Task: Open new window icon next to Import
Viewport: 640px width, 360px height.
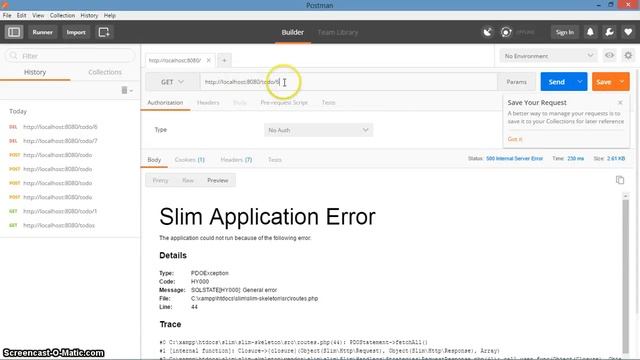Action: pos(104,32)
